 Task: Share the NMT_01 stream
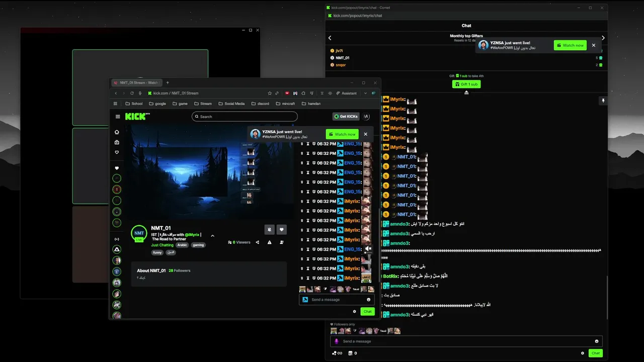(x=258, y=242)
